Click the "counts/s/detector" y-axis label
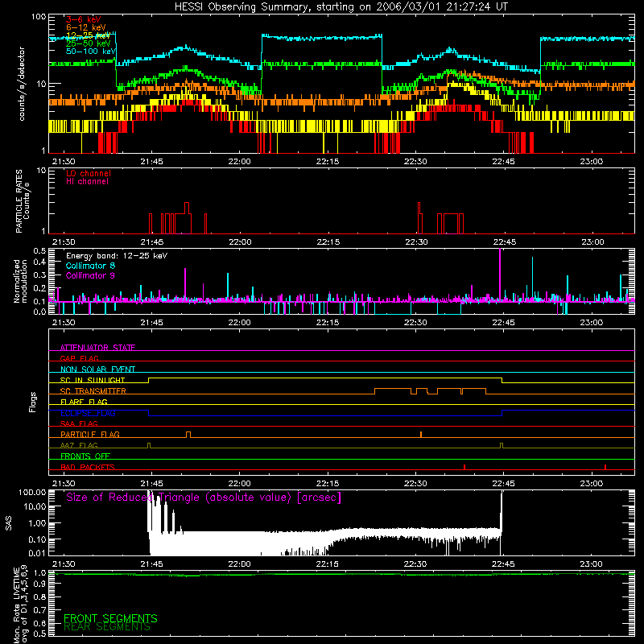This screenshot has width=644, height=644. (22, 84)
